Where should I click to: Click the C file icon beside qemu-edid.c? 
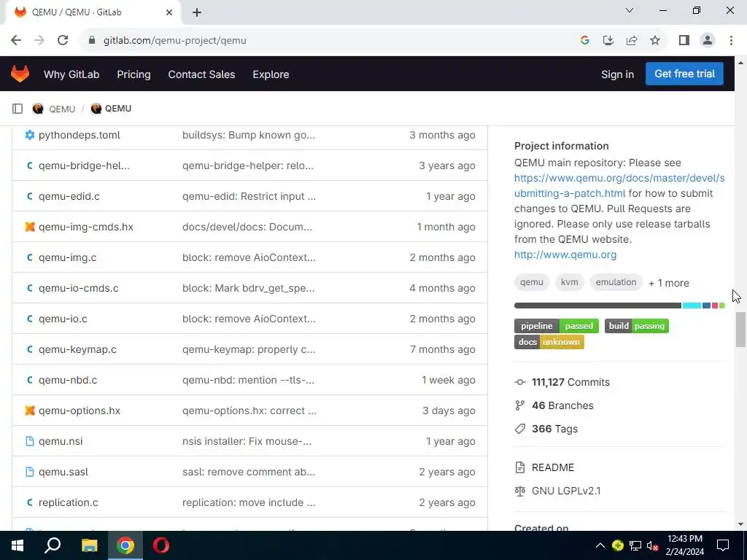click(29, 196)
